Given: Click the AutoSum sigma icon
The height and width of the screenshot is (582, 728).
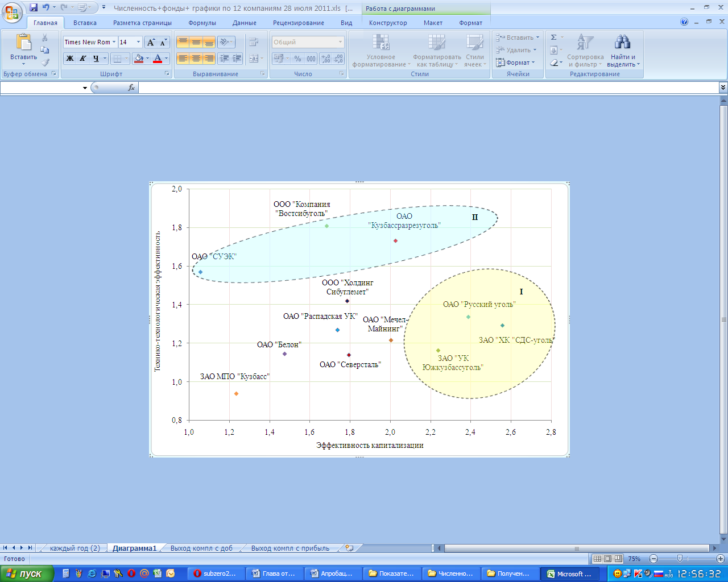Looking at the screenshot, I should (554, 38).
